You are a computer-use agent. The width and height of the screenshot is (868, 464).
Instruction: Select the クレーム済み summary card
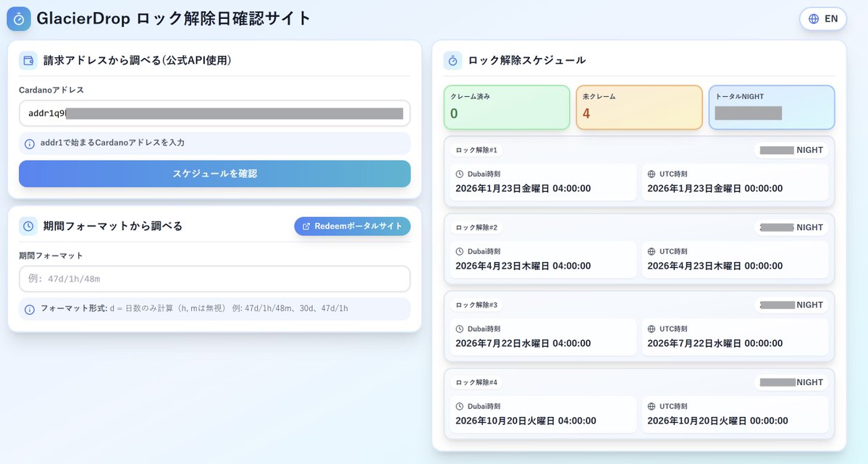pos(507,107)
